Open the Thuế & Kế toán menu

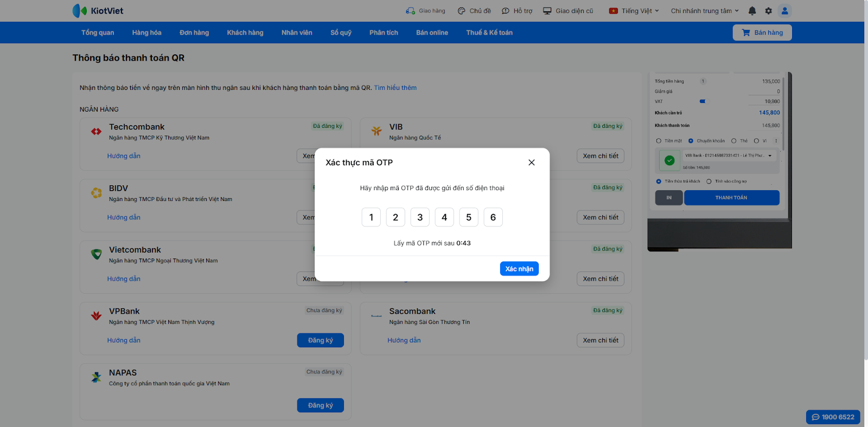pos(489,33)
